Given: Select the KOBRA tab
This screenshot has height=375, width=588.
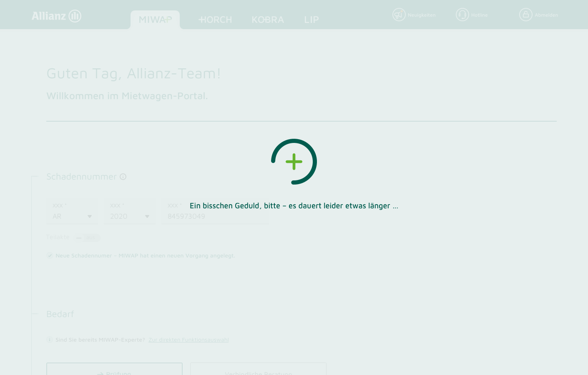Looking at the screenshot, I should [268, 20].
